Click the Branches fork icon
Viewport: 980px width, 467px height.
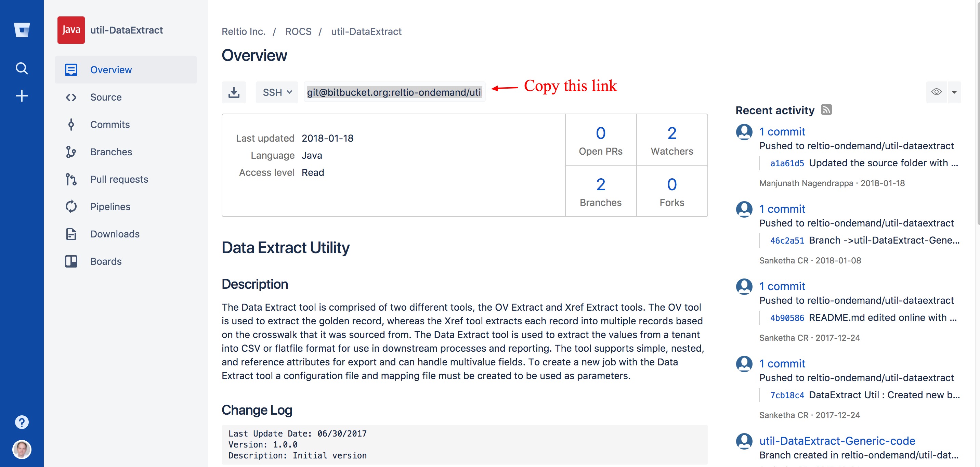[x=71, y=152]
